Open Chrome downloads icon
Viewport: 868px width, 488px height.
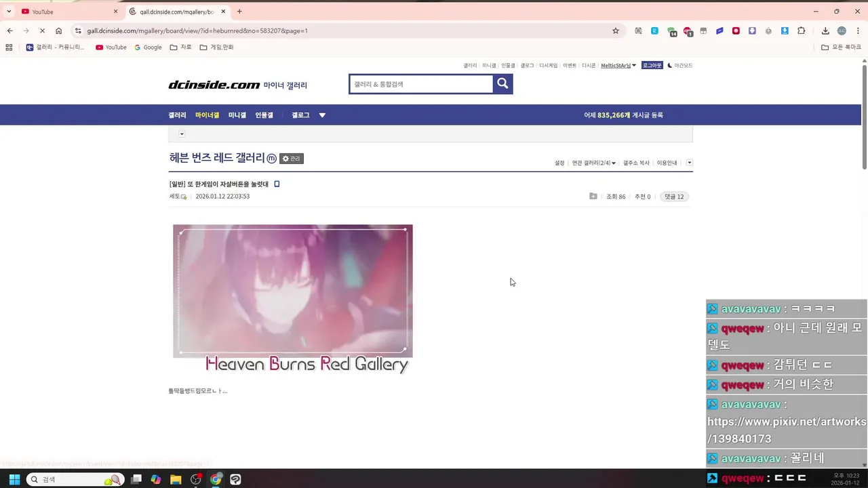(825, 30)
